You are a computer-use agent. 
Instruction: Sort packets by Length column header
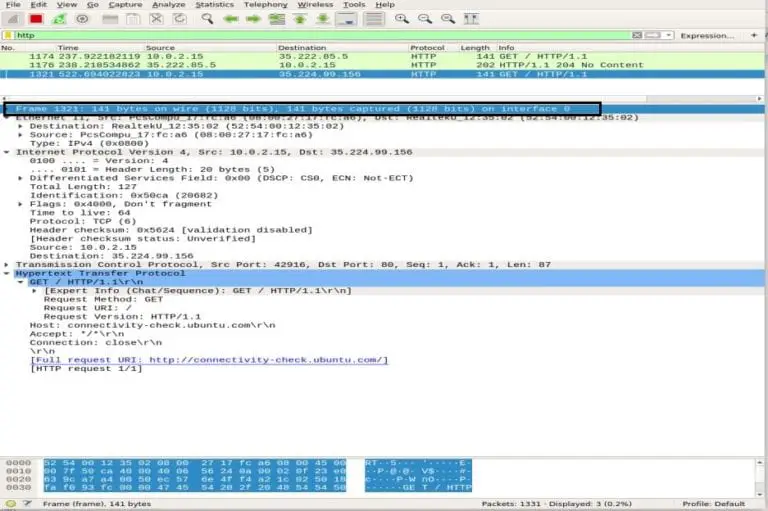click(x=475, y=48)
